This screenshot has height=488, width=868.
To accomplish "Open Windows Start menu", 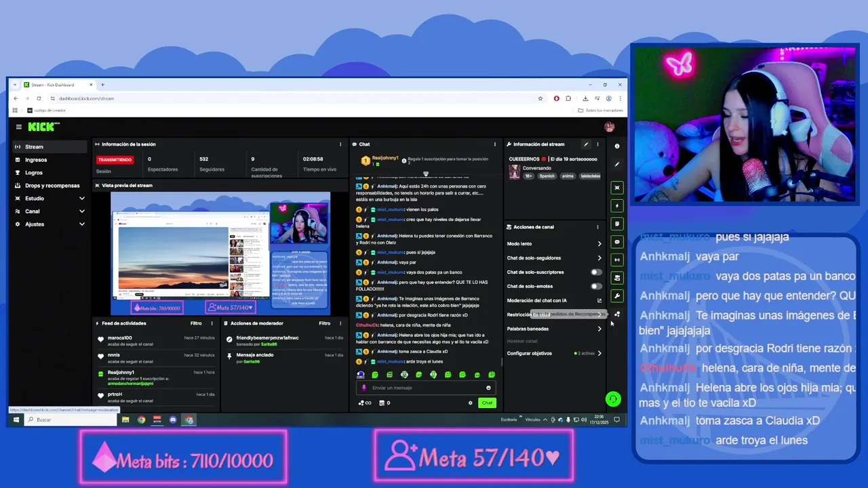I will click(x=16, y=420).
